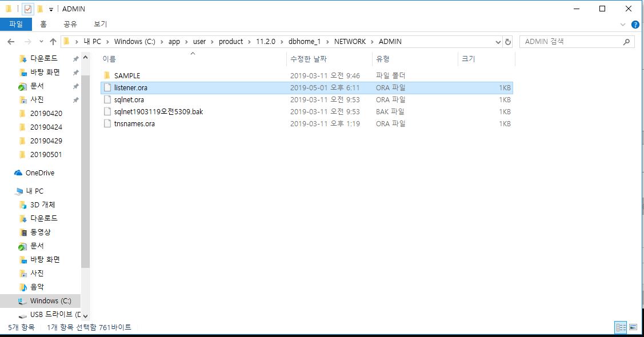Click the user breadcrumb in address bar
The height and width of the screenshot is (337, 644).
click(x=199, y=42)
